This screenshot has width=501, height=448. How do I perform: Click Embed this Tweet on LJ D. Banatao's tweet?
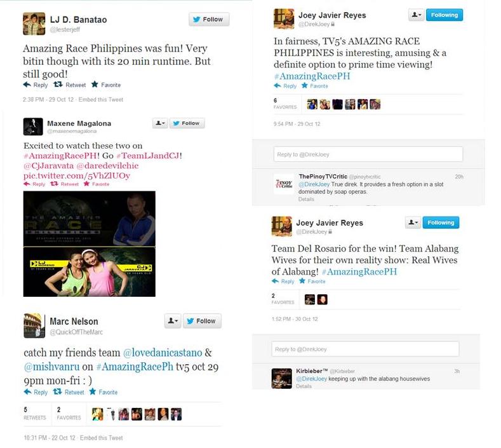click(x=101, y=99)
